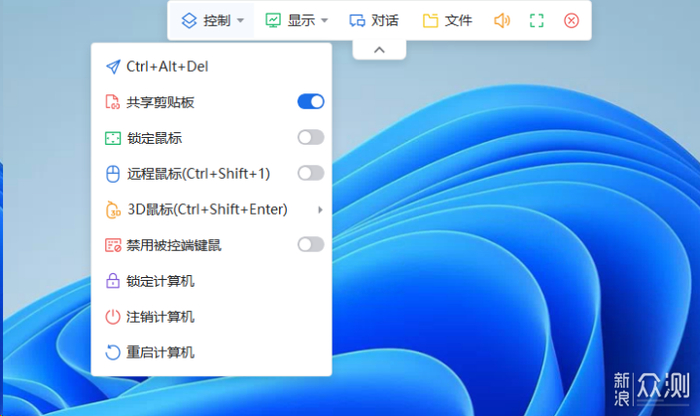Click the 对话 chat bubble icon
Screen dimensions: 700x416
[x=357, y=21]
